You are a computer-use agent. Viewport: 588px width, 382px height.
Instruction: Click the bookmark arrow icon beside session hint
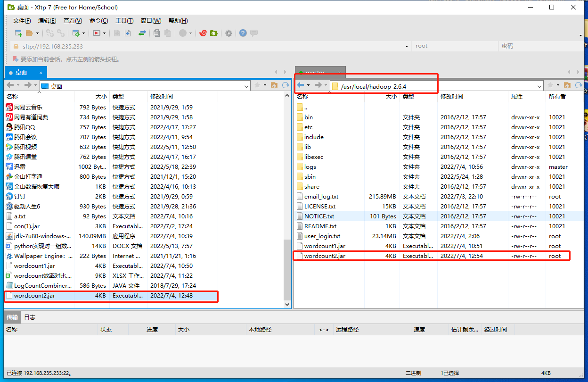coord(15,59)
